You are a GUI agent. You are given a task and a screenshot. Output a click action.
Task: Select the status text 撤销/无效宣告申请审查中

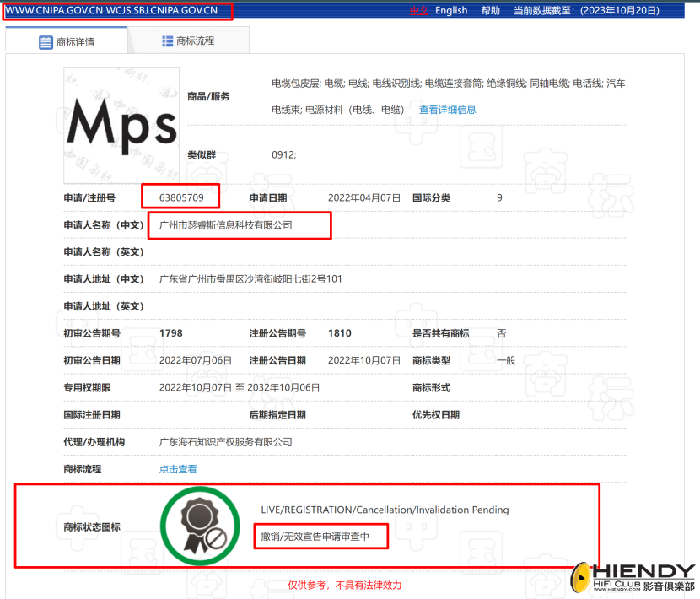(315, 536)
